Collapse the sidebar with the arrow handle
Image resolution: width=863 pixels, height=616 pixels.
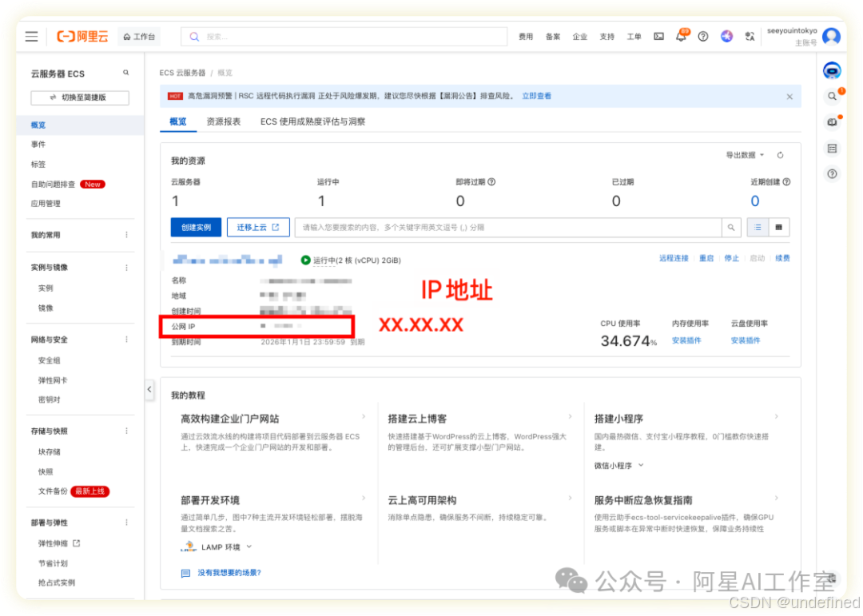point(149,389)
